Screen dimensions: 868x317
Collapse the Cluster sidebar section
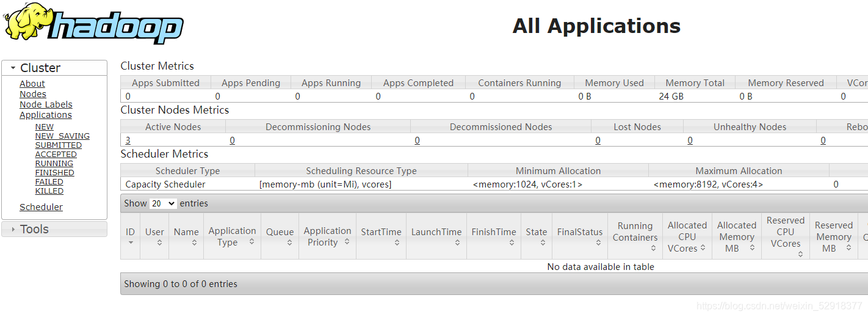coord(54,68)
